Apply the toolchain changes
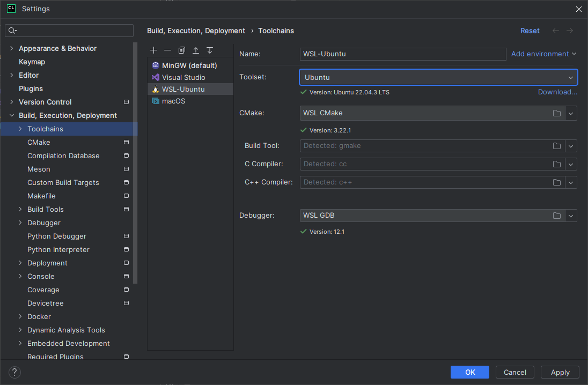 click(560, 372)
